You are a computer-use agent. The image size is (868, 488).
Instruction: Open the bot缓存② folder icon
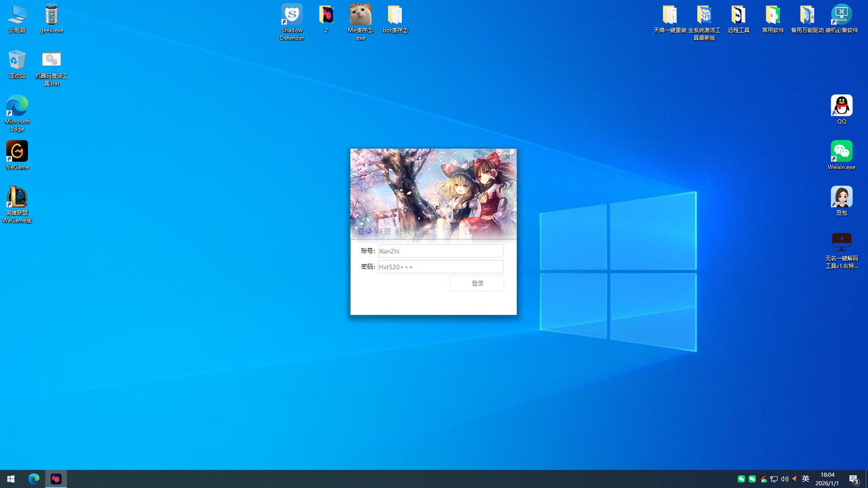click(x=395, y=19)
